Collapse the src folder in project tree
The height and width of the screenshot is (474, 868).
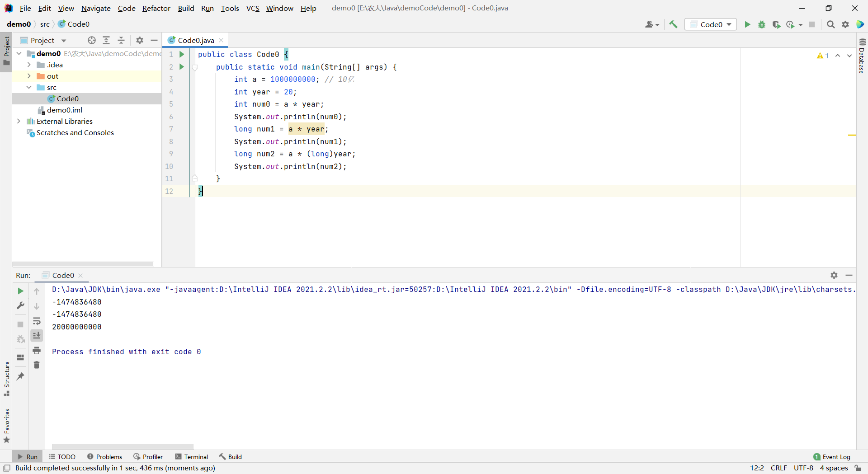point(29,87)
